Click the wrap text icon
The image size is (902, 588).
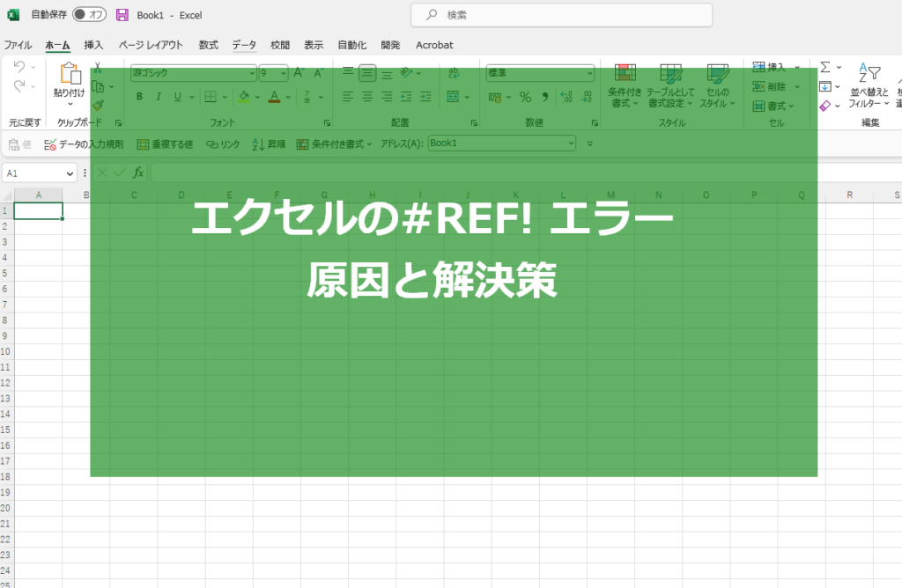pyautogui.click(x=454, y=73)
